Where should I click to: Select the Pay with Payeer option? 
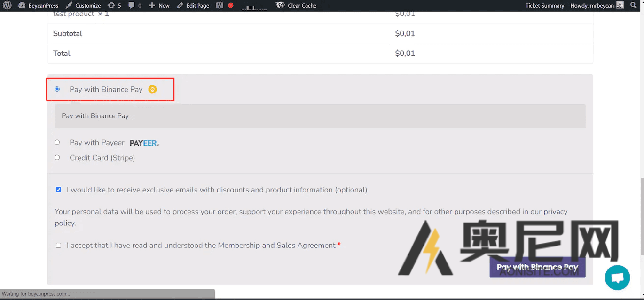[x=57, y=142]
